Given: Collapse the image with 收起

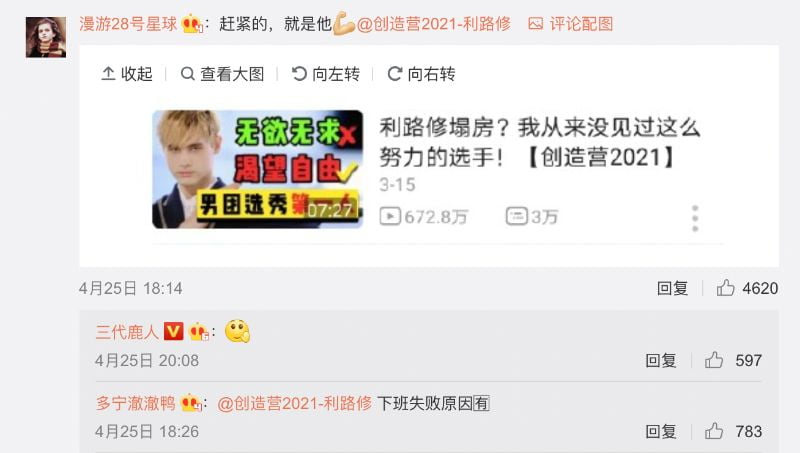Looking at the screenshot, I should [127, 74].
